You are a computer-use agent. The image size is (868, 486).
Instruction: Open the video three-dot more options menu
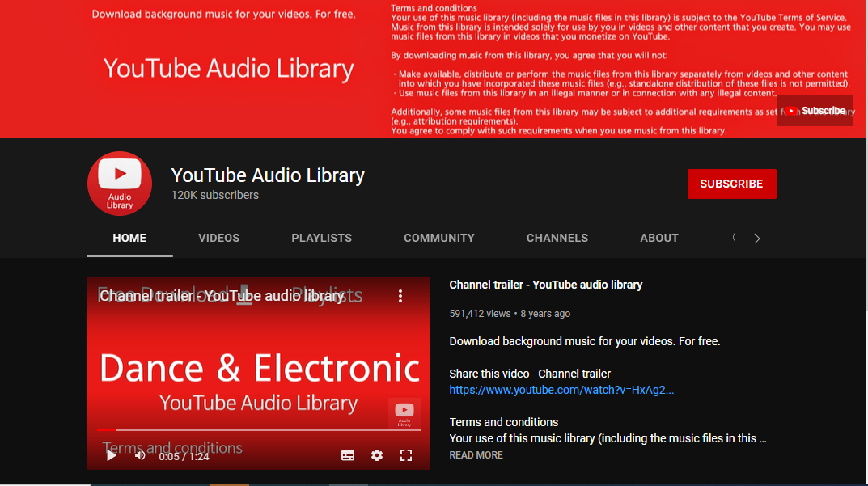coord(400,296)
